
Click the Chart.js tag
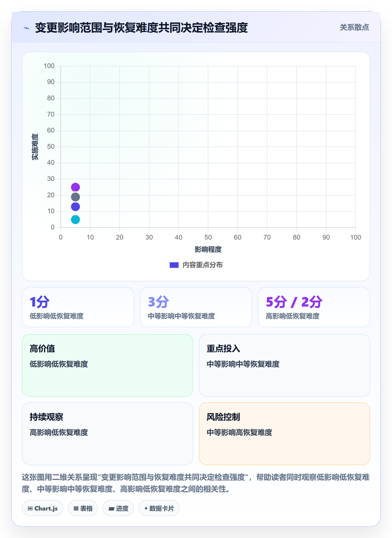coord(43,508)
